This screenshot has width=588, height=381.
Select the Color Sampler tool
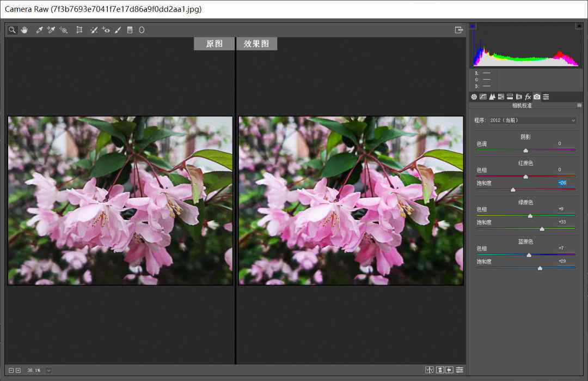pyautogui.click(x=51, y=30)
